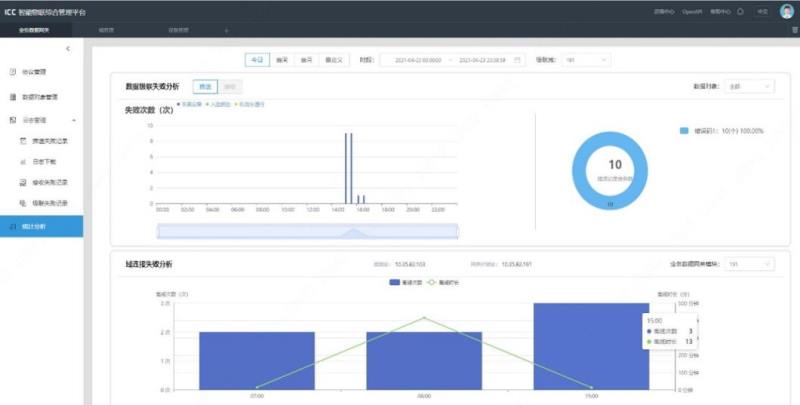Open the third sidebar sub-item about receive failures
Viewport: 800px width, 405px height.
click(x=41, y=182)
